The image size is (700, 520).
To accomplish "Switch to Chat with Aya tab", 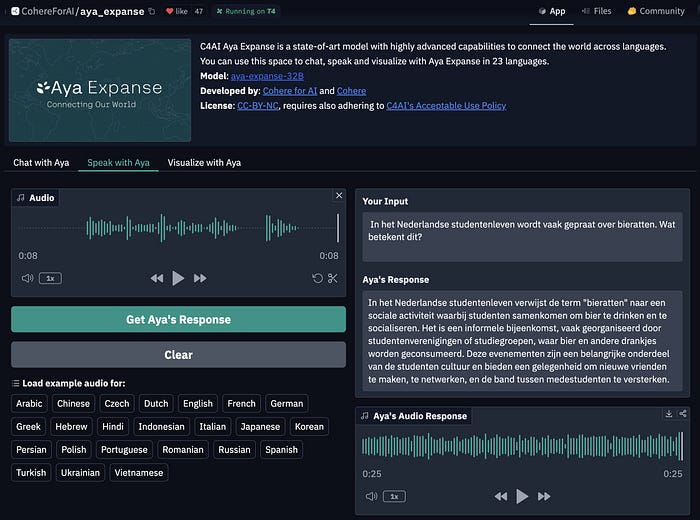I will [x=41, y=162].
